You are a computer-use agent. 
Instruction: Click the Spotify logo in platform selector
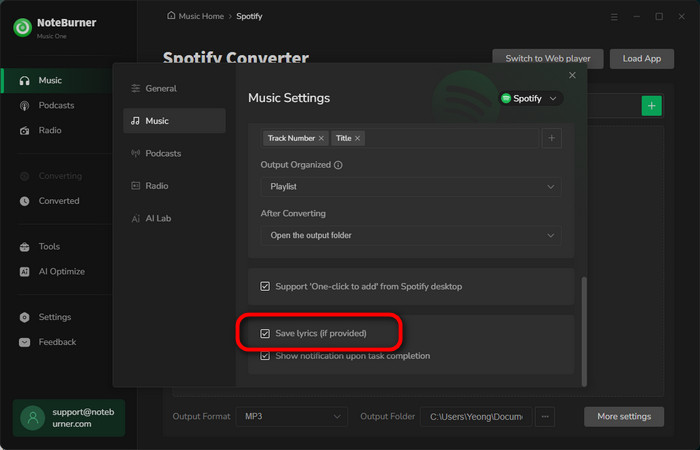pyautogui.click(x=506, y=98)
